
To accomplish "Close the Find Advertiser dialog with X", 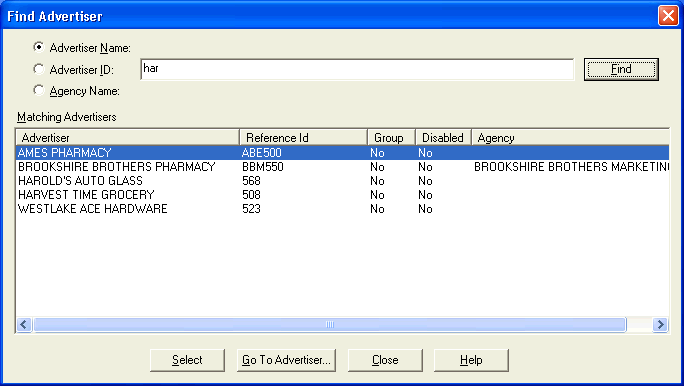I will click(668, 16).
